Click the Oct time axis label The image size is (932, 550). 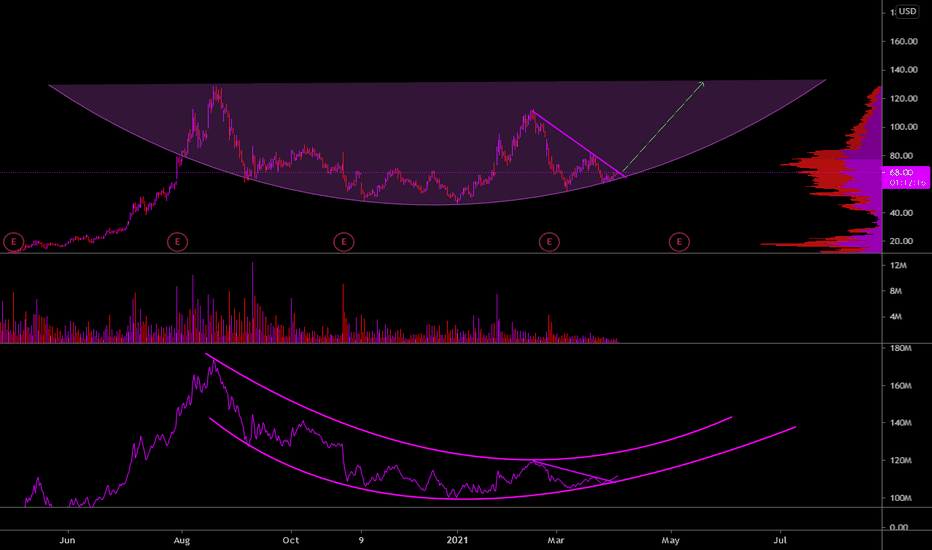pyautogui.click(x=291, y=540)
